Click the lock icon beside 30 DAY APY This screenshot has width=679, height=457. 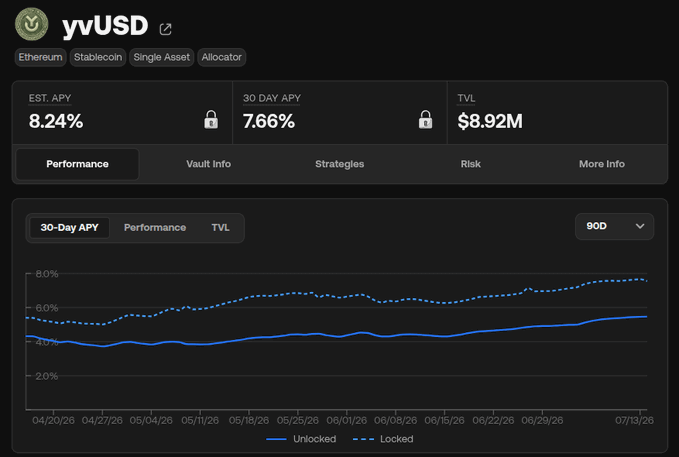[425, 120]
